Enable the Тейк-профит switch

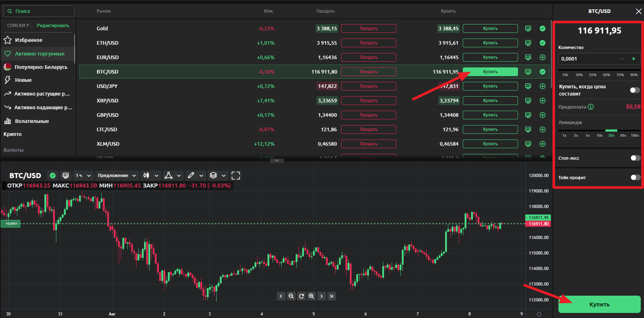tap(635, 177)
